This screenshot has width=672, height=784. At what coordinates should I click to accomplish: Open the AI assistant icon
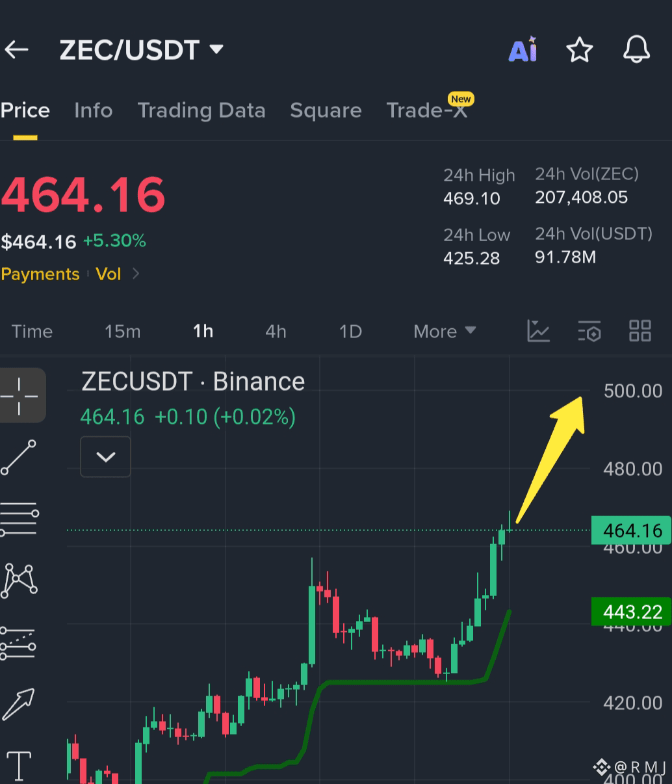(x=523, y=49)
